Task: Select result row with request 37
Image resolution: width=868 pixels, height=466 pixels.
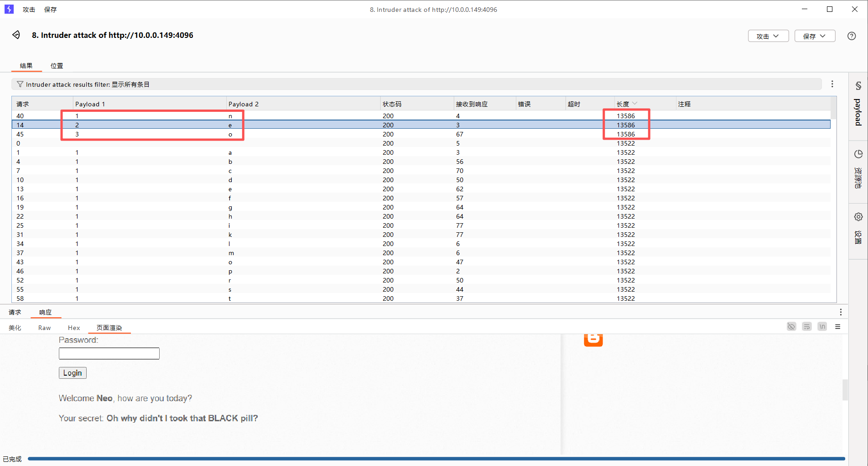Action: [x=421, y=253]
